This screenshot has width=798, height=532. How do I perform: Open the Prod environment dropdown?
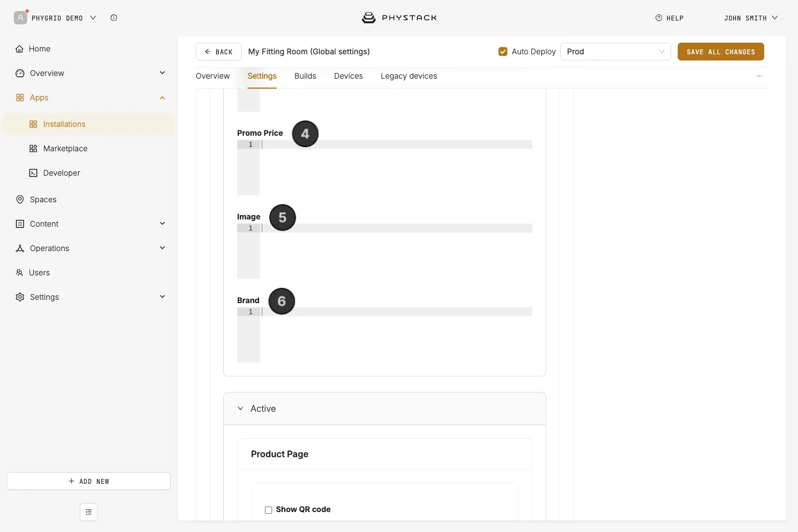click(616, 52)
